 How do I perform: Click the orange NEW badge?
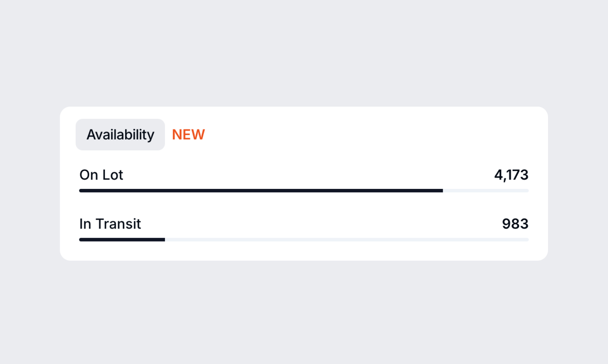point(188,135)
